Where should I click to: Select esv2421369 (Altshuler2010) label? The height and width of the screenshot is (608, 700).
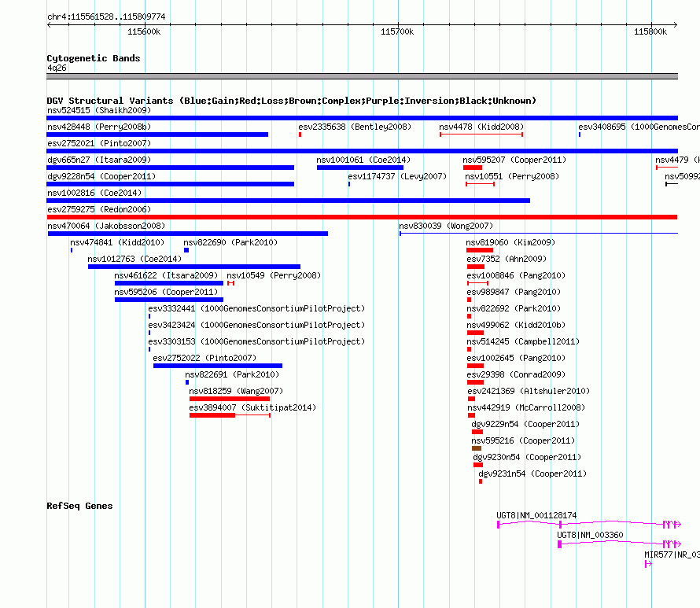(x=529, y=391)
